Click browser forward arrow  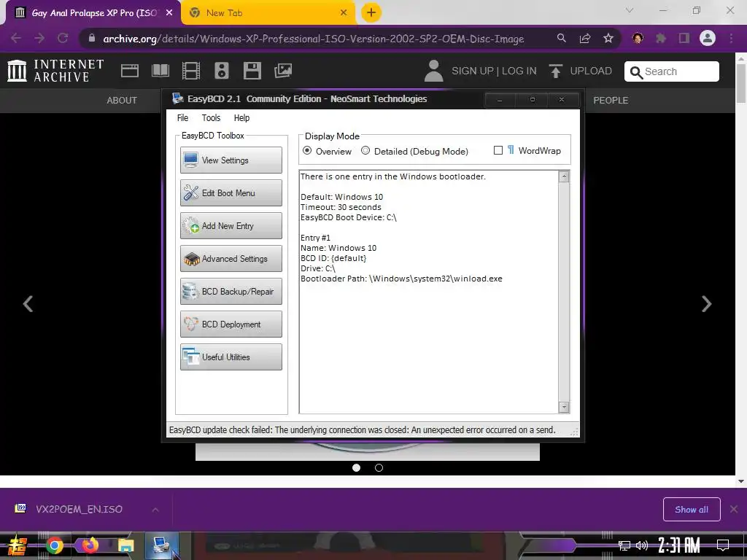(39, 38)
